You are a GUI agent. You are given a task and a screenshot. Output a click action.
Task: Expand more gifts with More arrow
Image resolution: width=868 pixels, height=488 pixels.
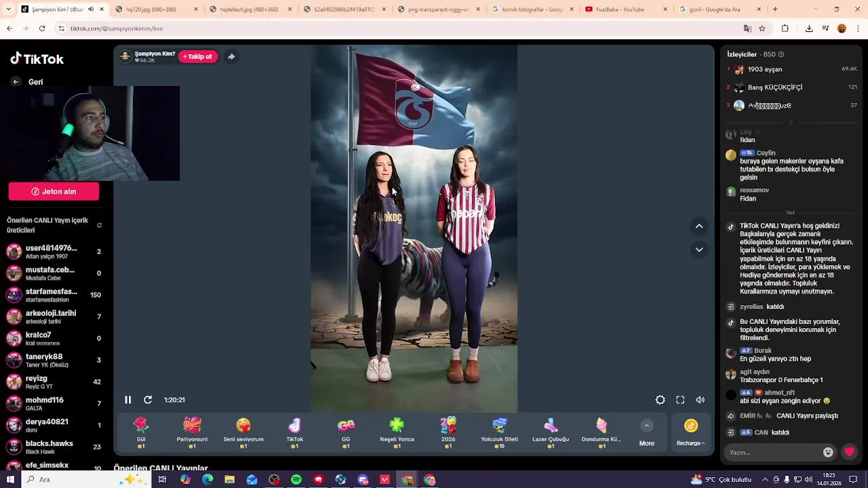(x=646, y=426)
